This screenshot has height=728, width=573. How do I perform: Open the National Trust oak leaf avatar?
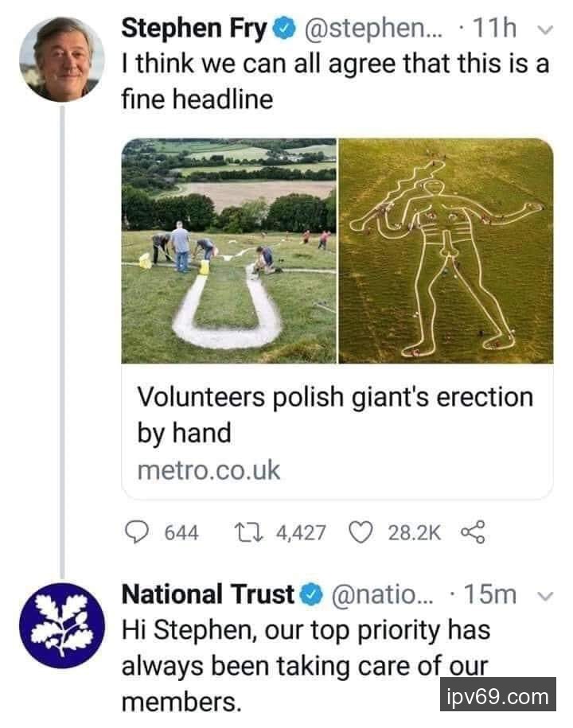click(x=61, y=625)
